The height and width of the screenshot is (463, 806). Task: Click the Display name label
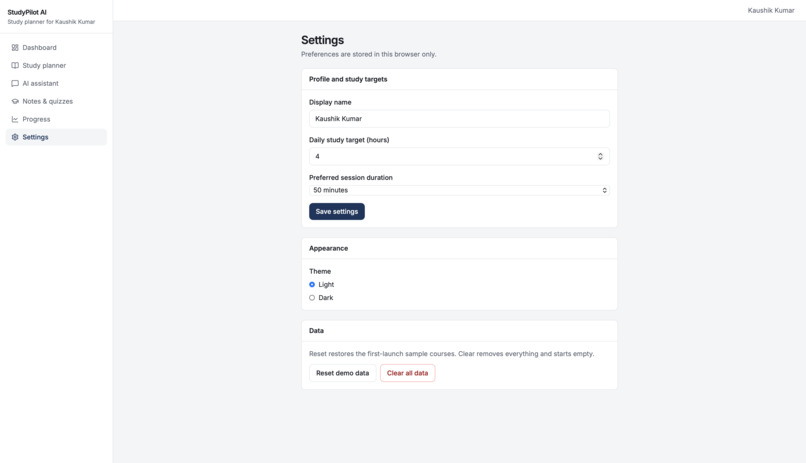click(330, 102)
